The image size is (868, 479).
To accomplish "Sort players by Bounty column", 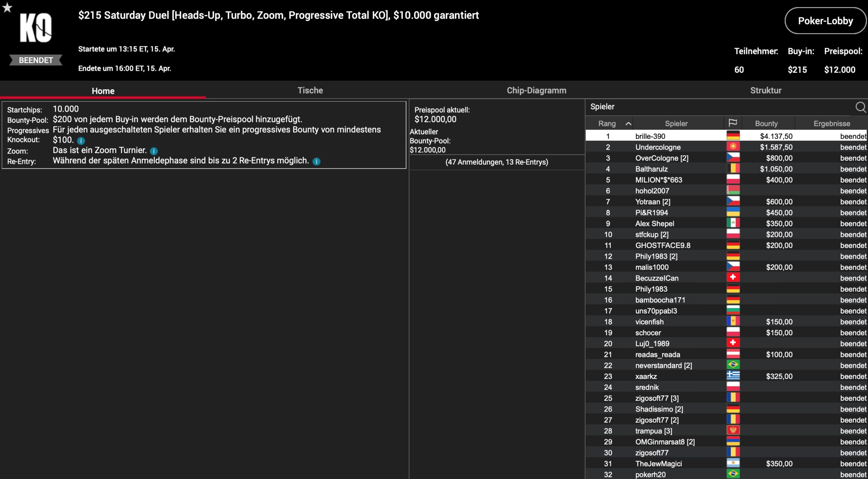I will coord(766,124).
